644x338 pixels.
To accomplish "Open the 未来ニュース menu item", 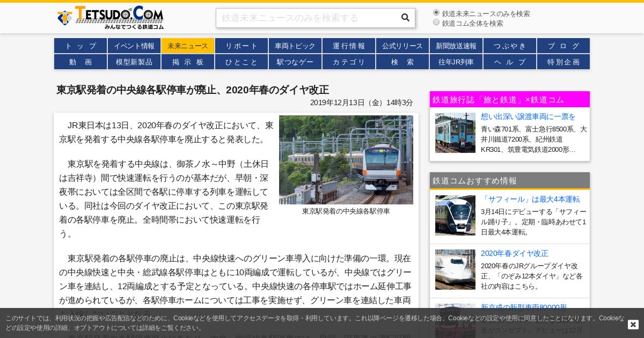I will (x=188, y=46).
